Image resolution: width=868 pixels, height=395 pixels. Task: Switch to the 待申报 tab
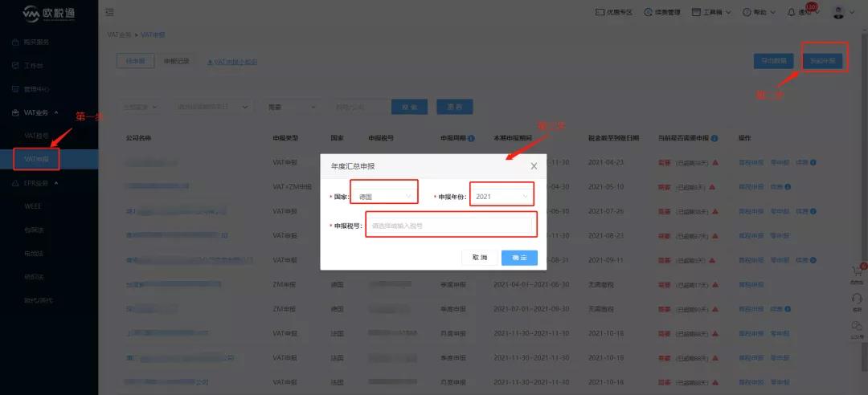pyautogui.click(x=136, y=61)
